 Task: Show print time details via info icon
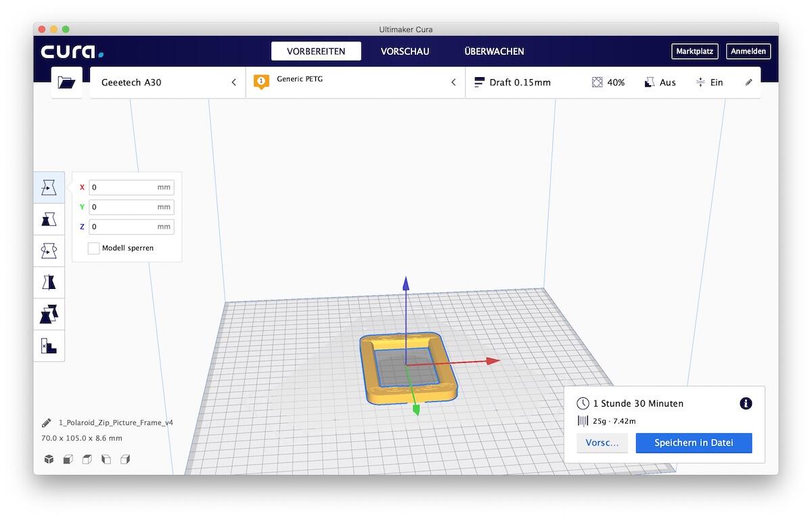(746, 403)
